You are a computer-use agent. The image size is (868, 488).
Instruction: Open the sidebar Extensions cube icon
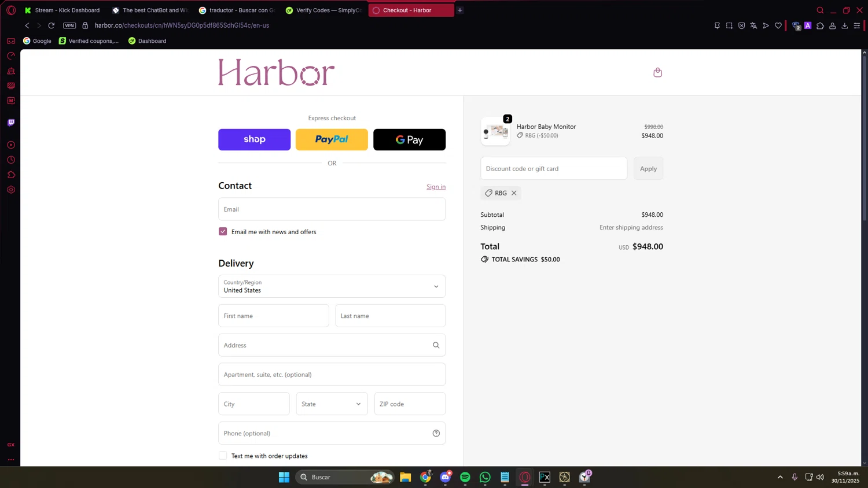11,175
